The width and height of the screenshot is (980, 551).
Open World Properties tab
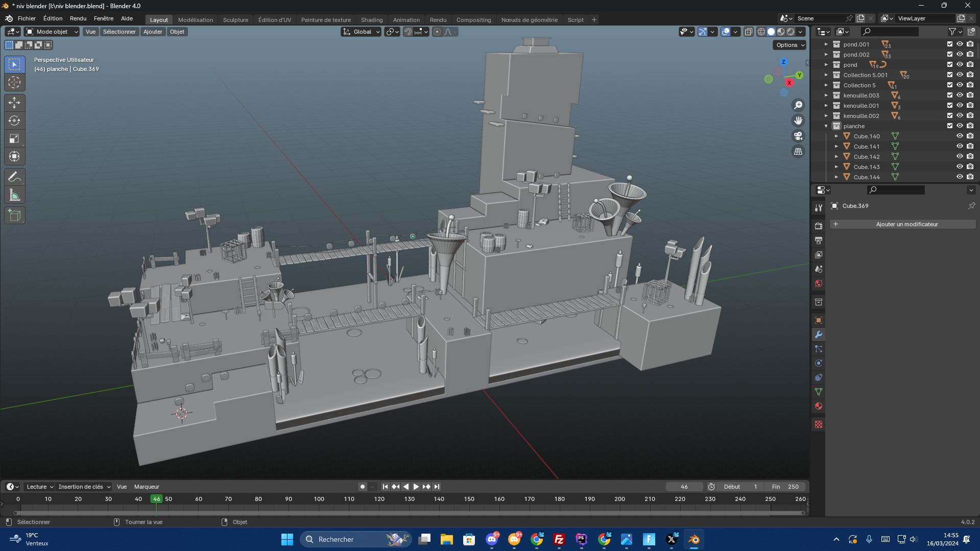(818, 283)
